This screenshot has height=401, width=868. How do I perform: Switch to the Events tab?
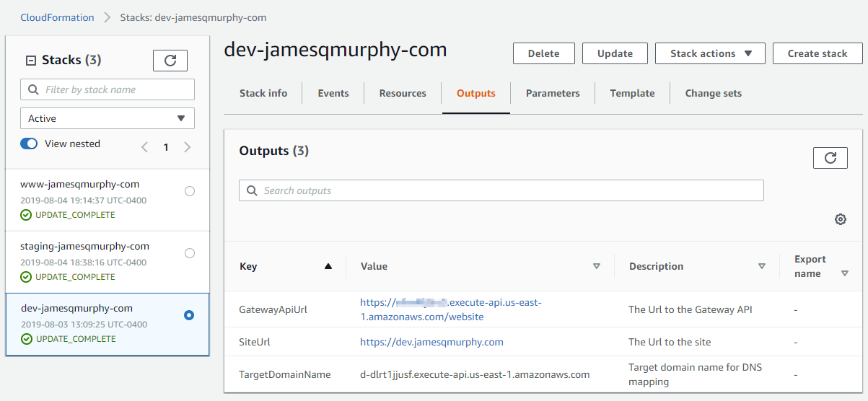(333, 93)
